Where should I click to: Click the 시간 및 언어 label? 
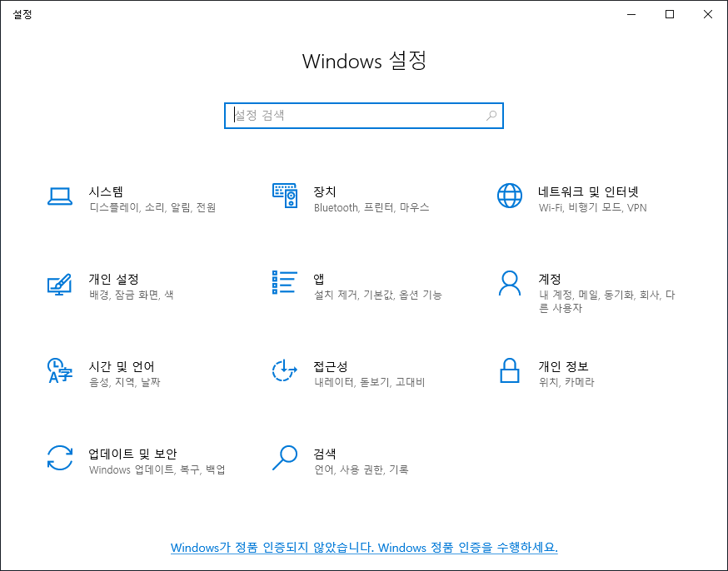[x=122, y=366]
